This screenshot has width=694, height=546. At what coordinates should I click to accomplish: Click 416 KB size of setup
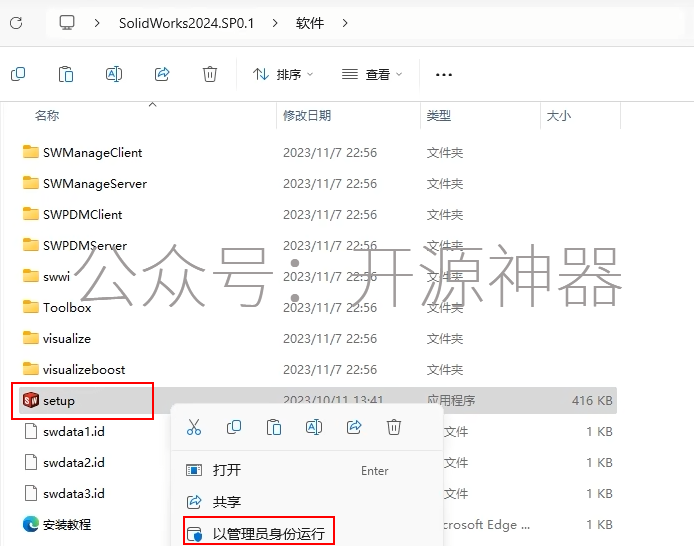pyautogui.click(x=592, y=400)
